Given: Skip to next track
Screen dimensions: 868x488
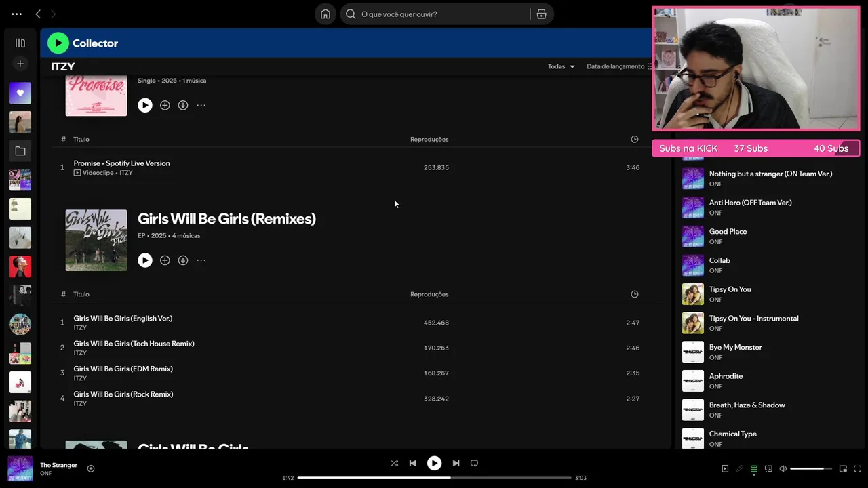Looking at the screenshot, I should [x=456, y=463].
